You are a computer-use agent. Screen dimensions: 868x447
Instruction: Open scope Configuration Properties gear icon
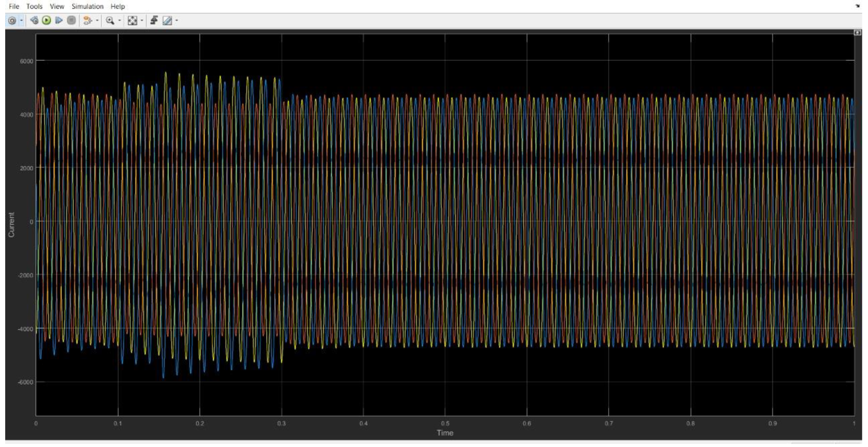point(12,21)
